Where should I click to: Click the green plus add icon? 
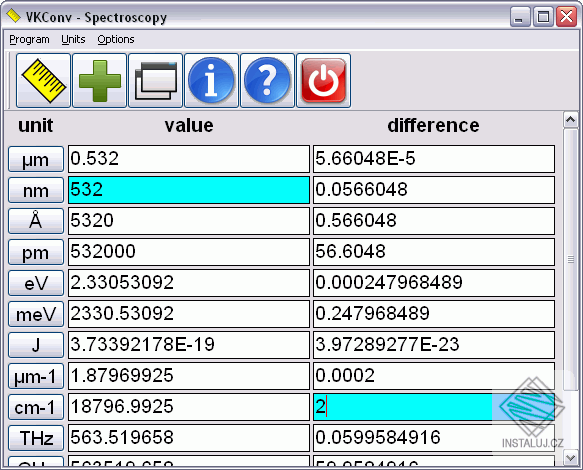(x=100, y=80)
